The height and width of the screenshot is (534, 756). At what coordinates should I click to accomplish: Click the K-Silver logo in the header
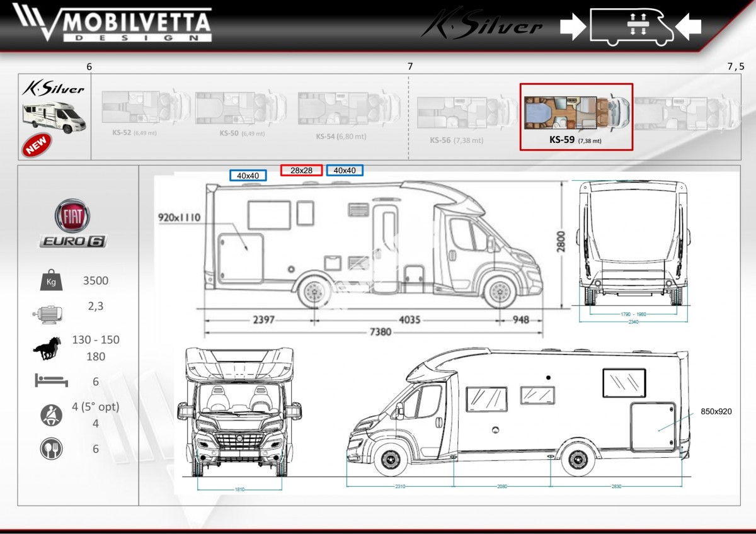482,25
